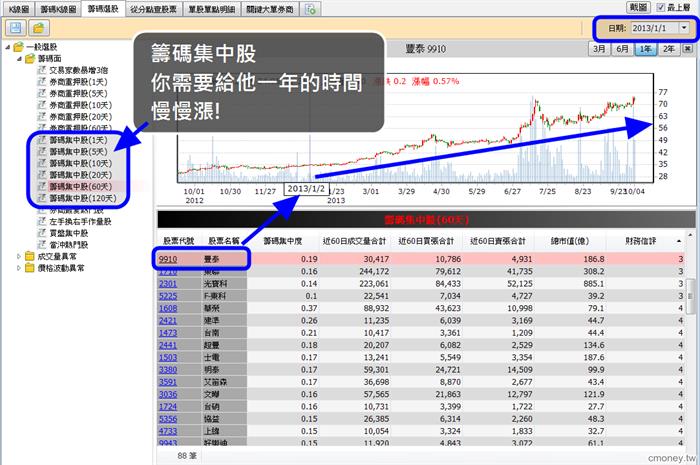700x465 pixels.
Task: Open stock code 3380 link
Action: (x=168, y=370)
